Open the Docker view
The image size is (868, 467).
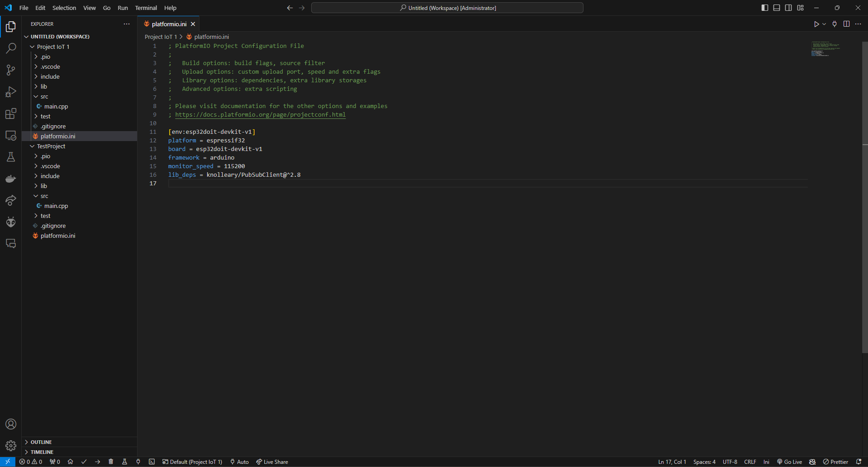(x=11, y=179)
